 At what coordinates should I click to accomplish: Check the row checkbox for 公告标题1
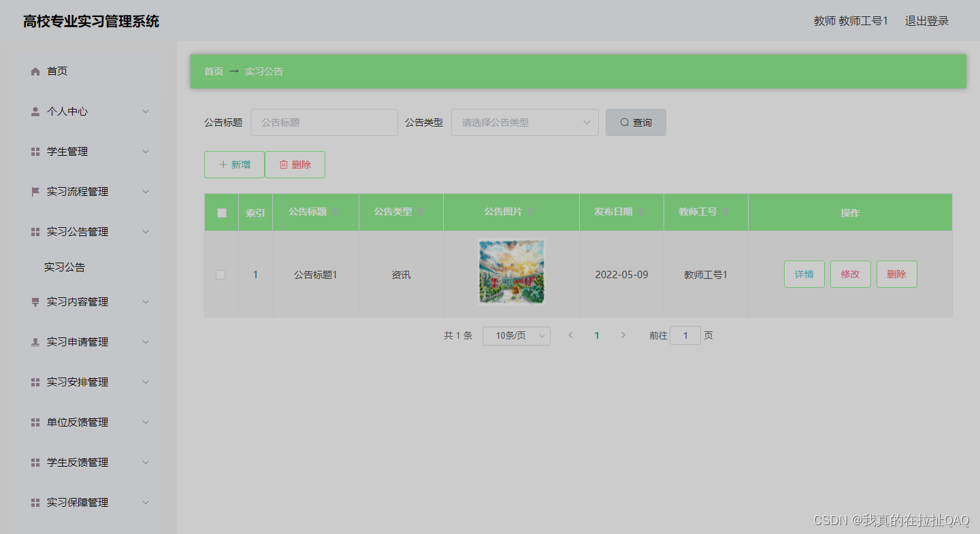tap(220, 274)
